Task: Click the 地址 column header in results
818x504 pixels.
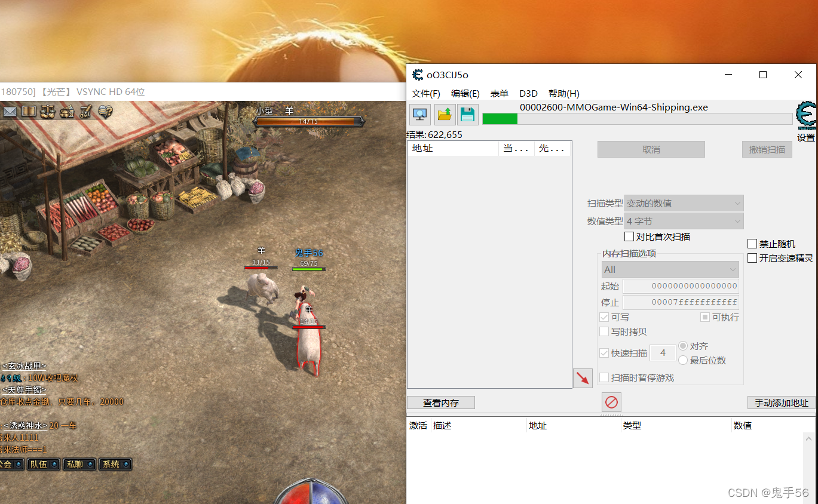Action: click(453, 148)
